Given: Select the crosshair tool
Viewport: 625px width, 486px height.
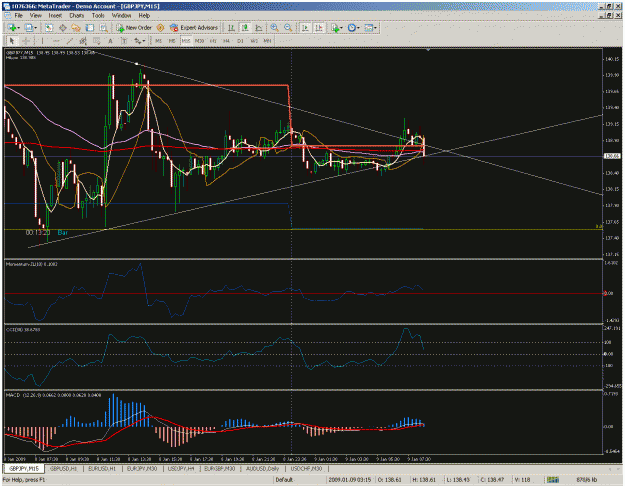Looking at the screenshot, I should coord(26,41).
